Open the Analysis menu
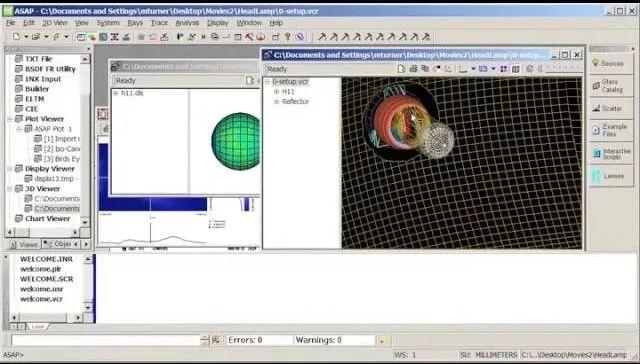Image resolution: width=640 pixels, height=364 pixels. pos(187,23)
